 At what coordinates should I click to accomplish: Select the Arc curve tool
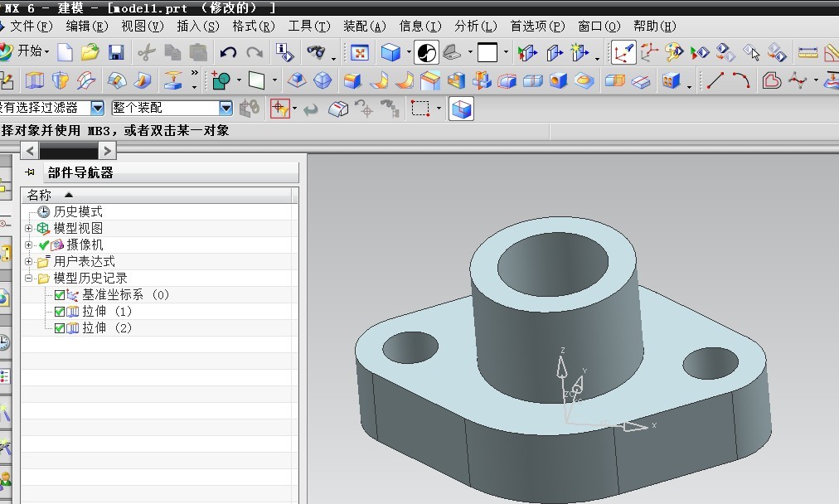pyautogui.click(x=741, y=80)
